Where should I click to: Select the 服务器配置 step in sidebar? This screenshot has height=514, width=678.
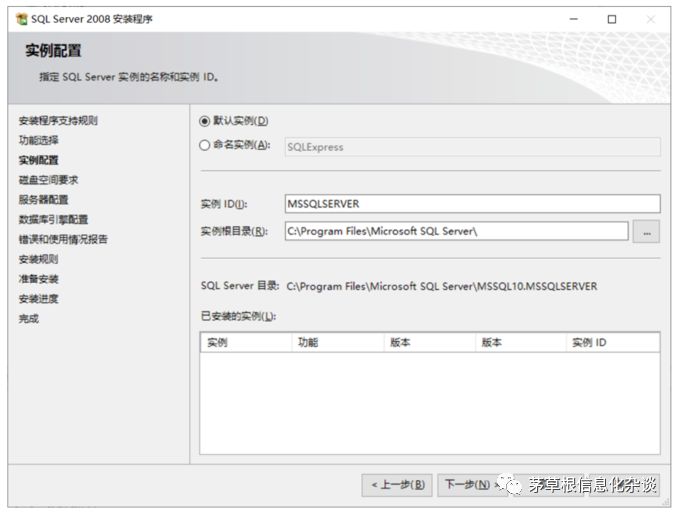43,200
